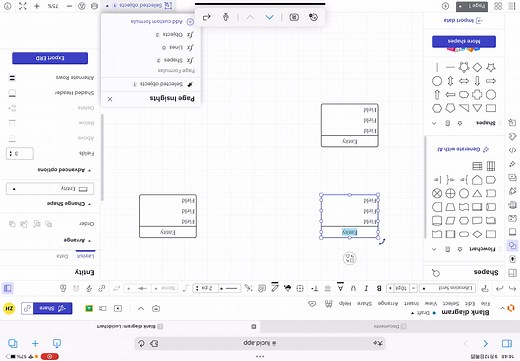This screenshot has height=361, width=520.
Task: Open the line color pen picker
Action: pos(275,287)
